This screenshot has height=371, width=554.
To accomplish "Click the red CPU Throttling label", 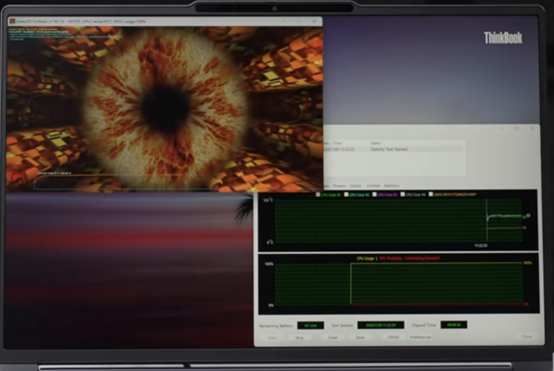I will click(x=409, y=258).
